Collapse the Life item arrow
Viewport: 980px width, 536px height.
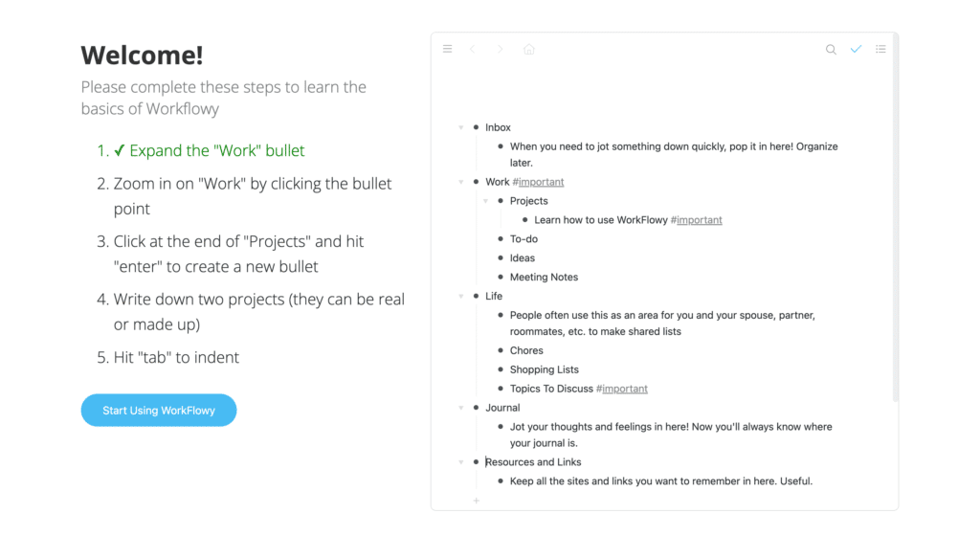click(460, 297)
